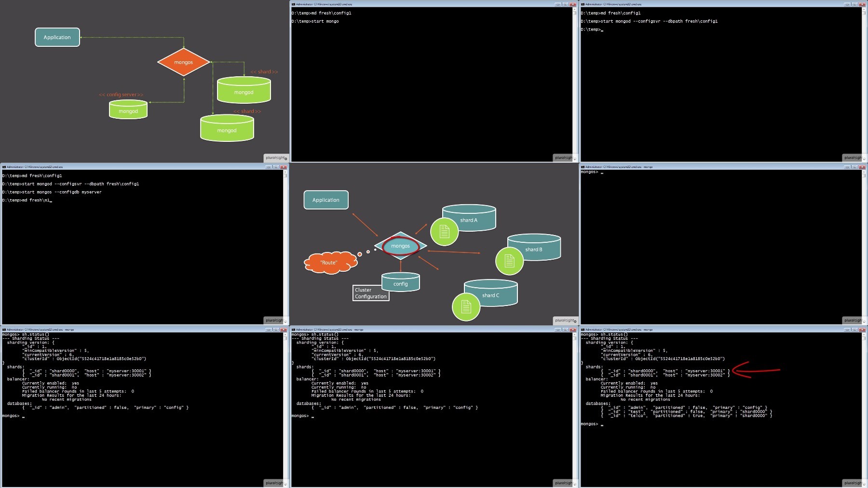
Task: Select the mongod cylinder under config server label
Action: tap(128, 110)
